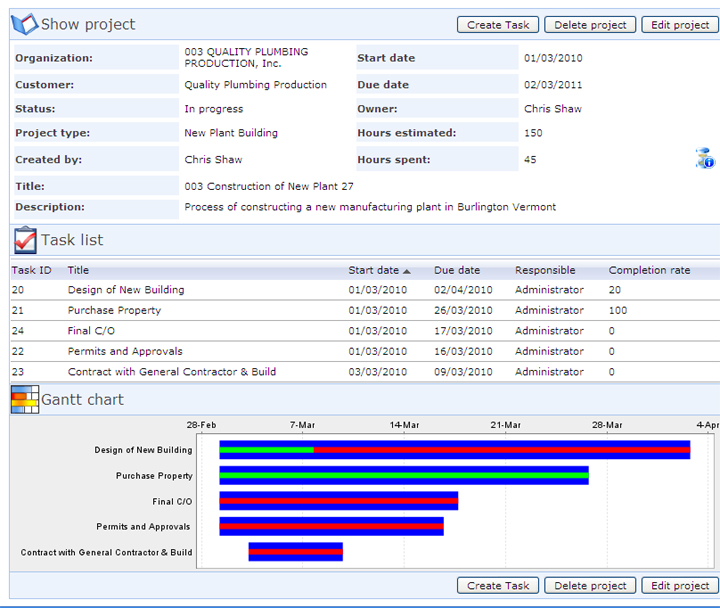Click Hours estimated value 150

tap(533, 133)
